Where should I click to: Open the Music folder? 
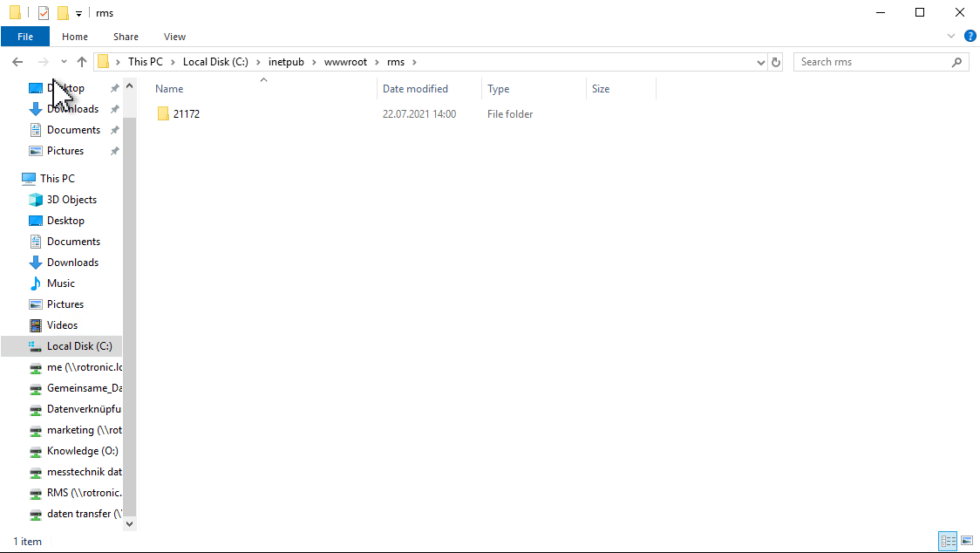(61, 283)
